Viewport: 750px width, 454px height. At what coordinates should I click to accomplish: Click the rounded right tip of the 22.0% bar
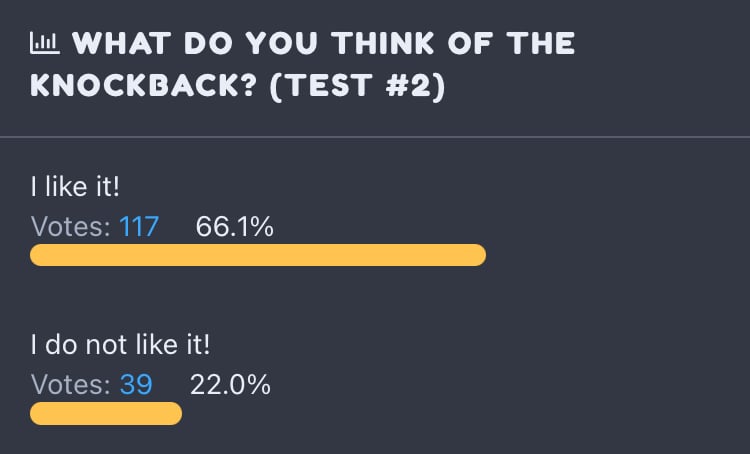click(175, 413)
